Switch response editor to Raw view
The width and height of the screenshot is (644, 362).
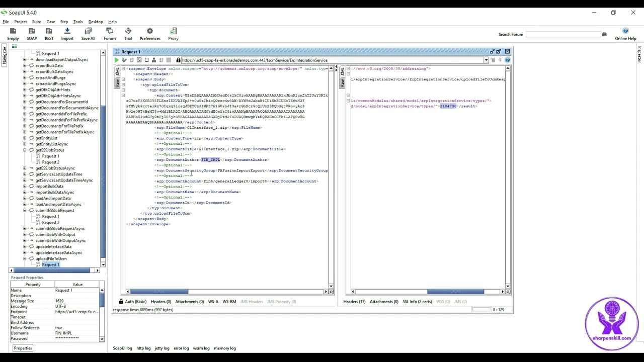pos(343,83)
